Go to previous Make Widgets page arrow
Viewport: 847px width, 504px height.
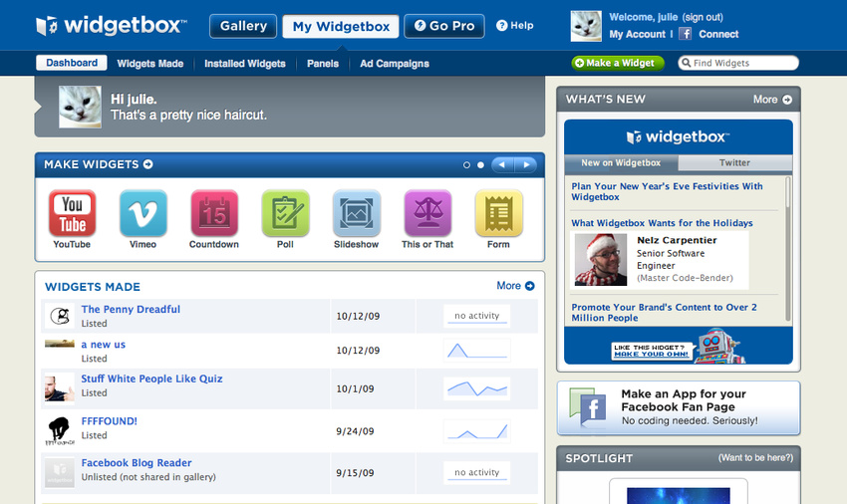(x=503, y=164)
